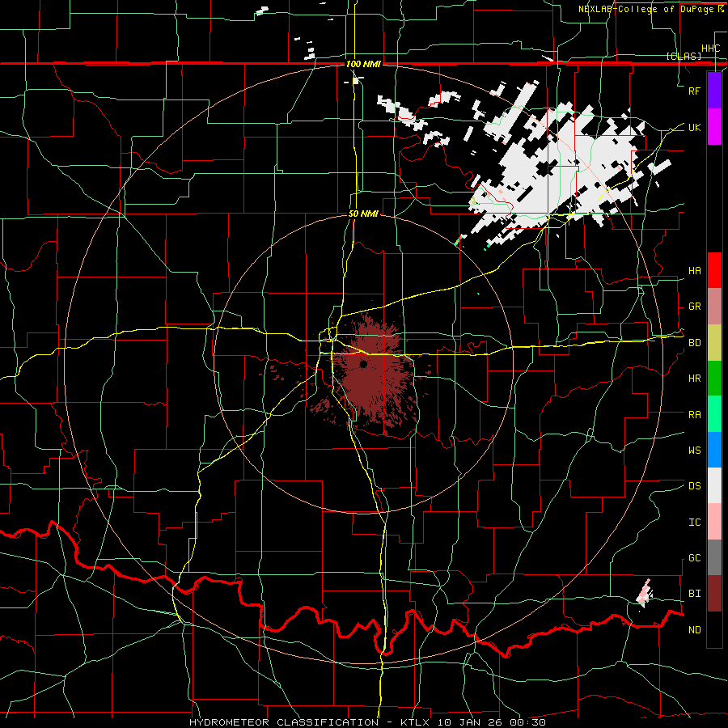Image resolution: width=728 pixels, height=728 pixels.
Task: Click the [CLAS] label
Action: [684, 56]
